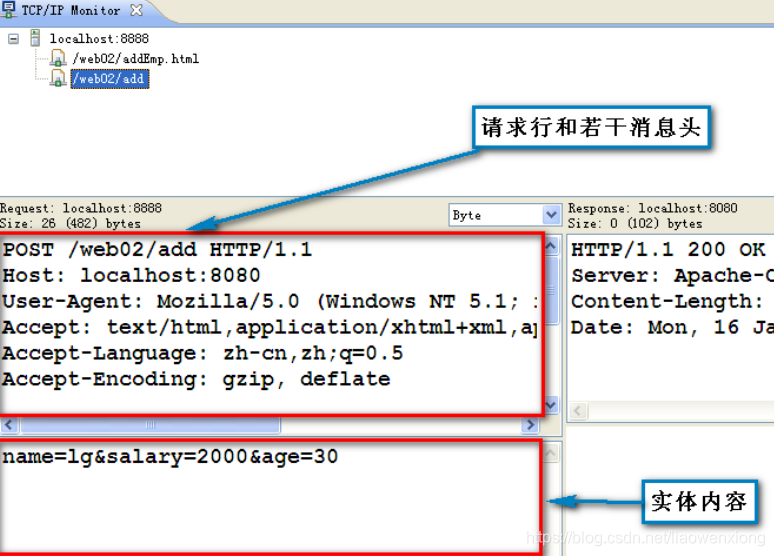Click the 'Accept: text/html' header line
The width and height of the screenshot is (774, 556).
(270, 327)
